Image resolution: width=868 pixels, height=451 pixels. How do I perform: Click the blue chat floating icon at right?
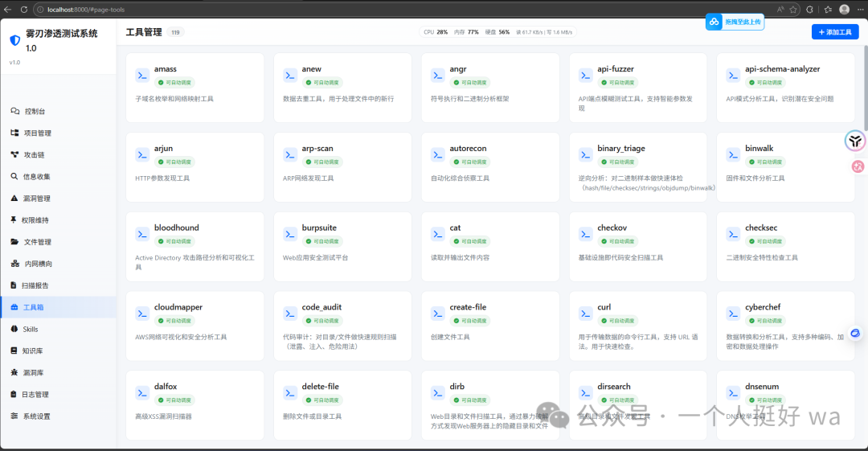[x=855, y=333]
